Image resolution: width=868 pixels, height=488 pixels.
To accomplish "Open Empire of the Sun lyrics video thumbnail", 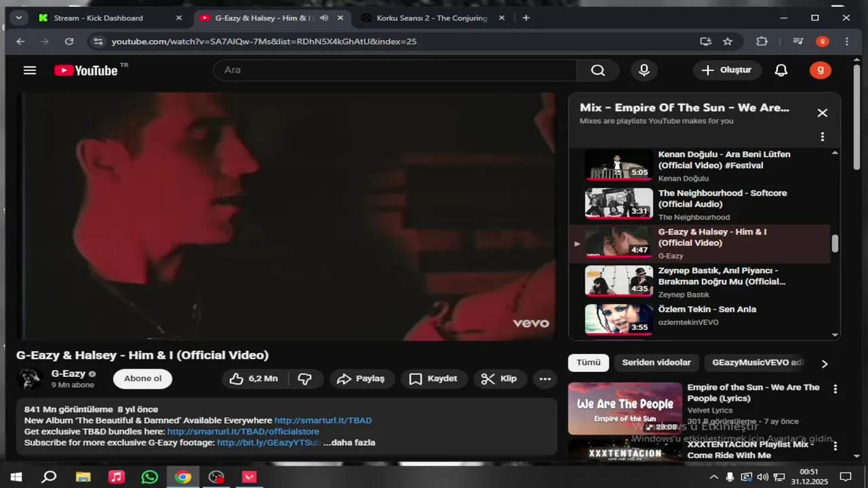I will (x=625, y=409).
